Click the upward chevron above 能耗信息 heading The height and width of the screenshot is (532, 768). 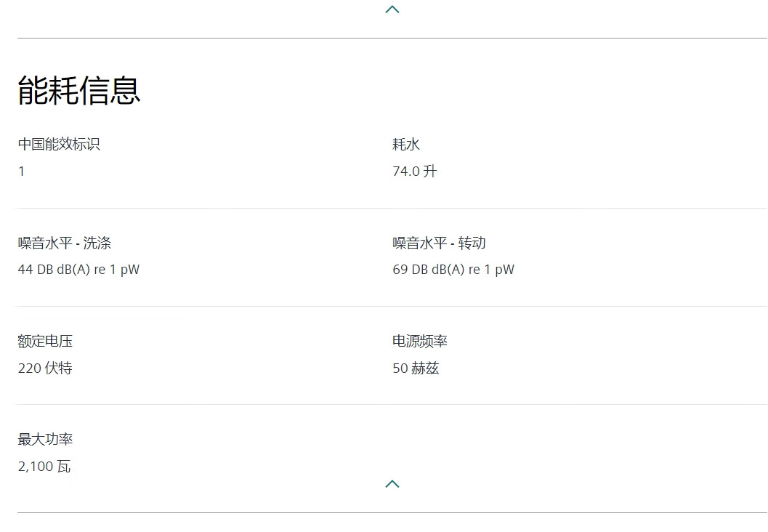pyautogui.click(x=392, y=9)
